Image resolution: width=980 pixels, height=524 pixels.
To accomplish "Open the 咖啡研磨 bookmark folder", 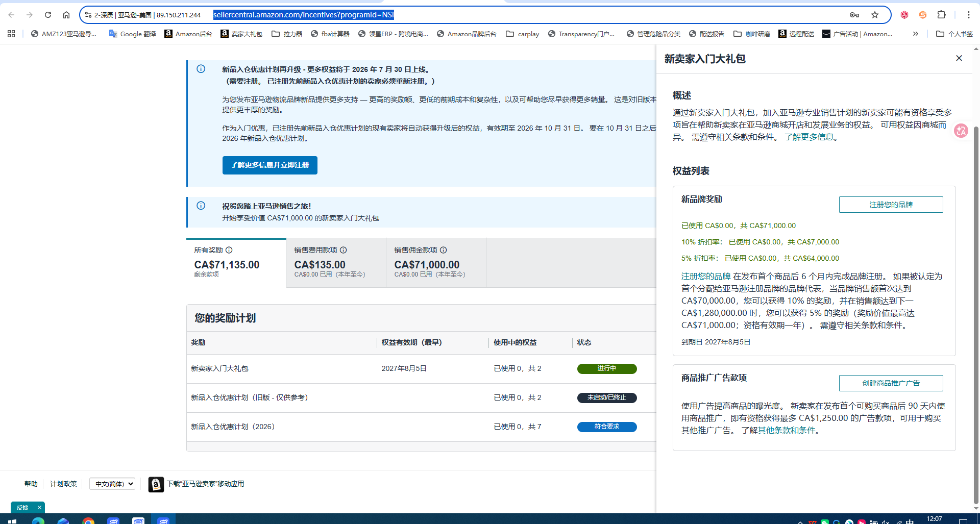I will tap(752, 34).
